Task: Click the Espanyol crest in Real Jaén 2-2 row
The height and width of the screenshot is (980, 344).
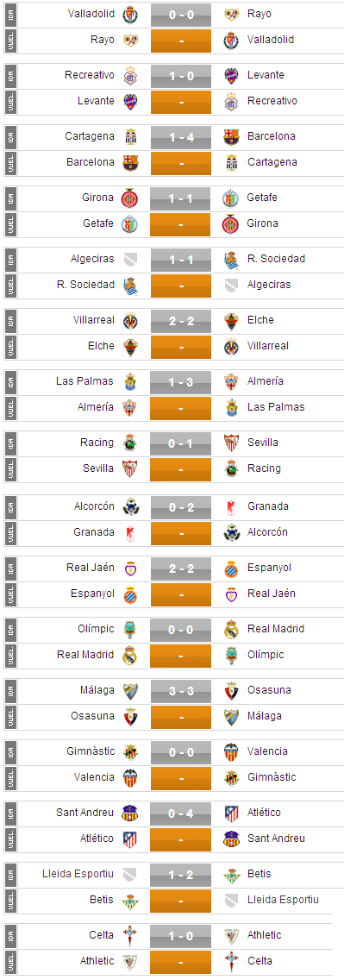Action: (x=232, y=569)
